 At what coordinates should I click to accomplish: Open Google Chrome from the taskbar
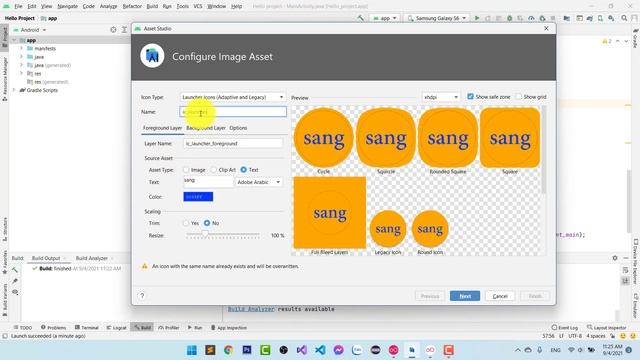pyautogui.click(x=229, y=350)
